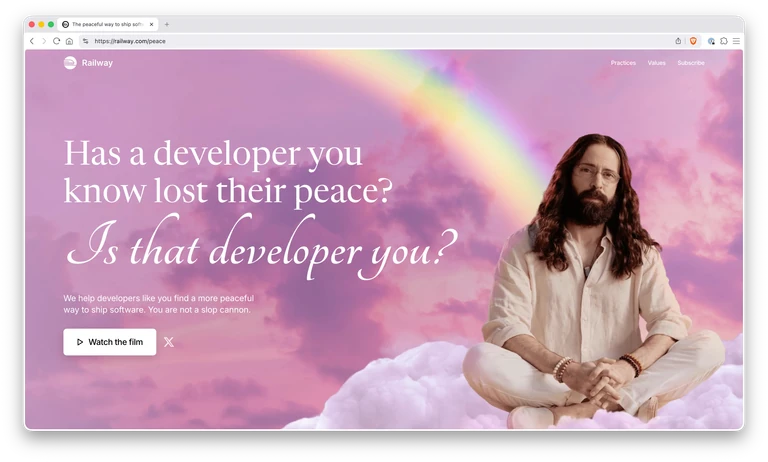Focus the URL field showing railway.com/peace
The height and width of the screenshot is (462, 768).
[x=130, y=41]
